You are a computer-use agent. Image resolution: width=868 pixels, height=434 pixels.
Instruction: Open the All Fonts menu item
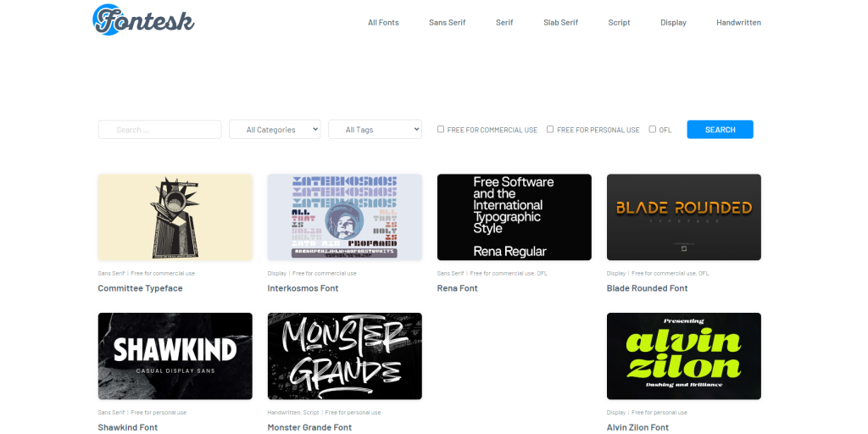(x=383, y=23)
